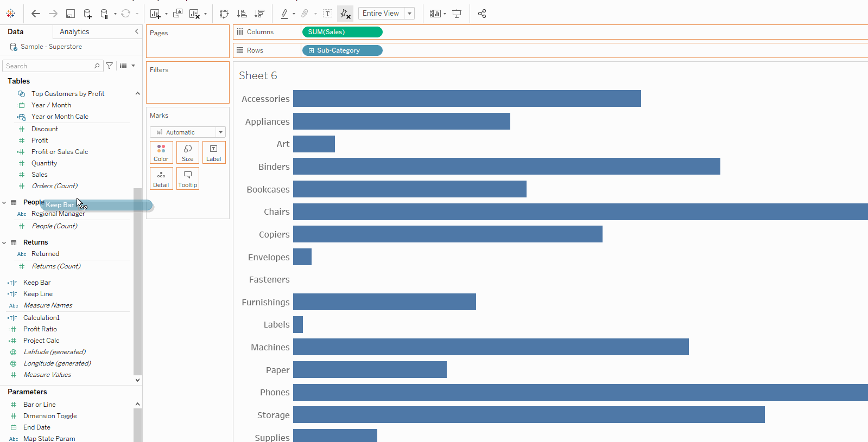Select the Profit or Sales Calc field
The image size is (868, 442).
(60, 152)
